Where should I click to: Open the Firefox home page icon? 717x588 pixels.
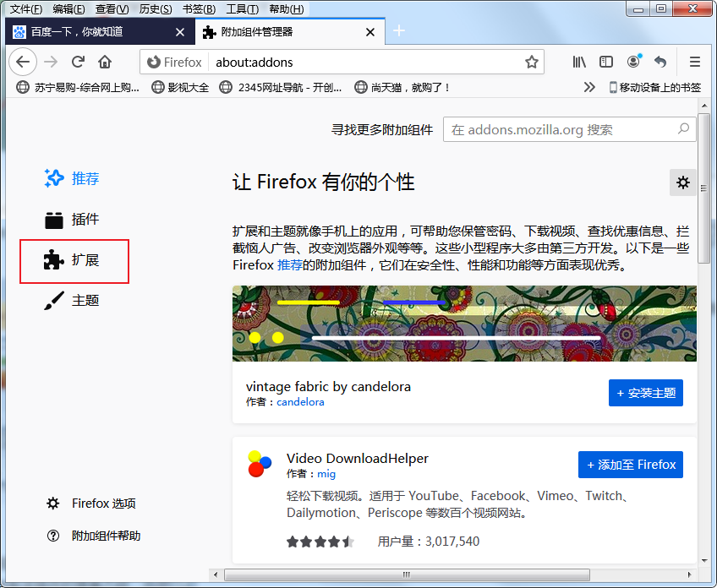point(105,62)
